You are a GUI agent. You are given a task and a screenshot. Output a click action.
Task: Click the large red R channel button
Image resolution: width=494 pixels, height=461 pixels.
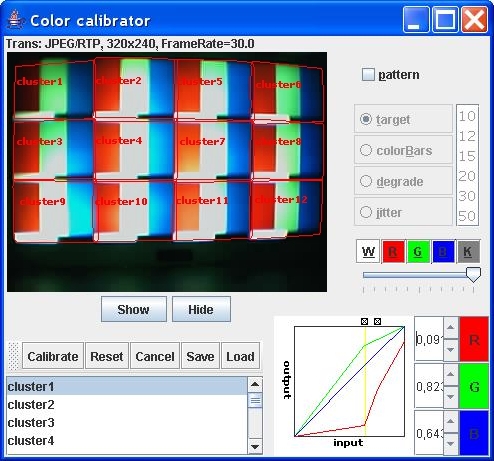tap(474, 339)
